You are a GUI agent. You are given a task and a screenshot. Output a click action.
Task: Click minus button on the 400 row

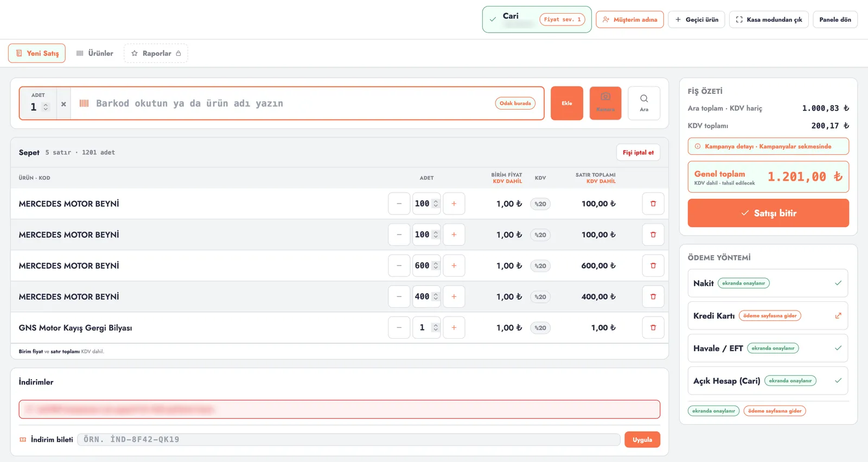tap(399, 296)
